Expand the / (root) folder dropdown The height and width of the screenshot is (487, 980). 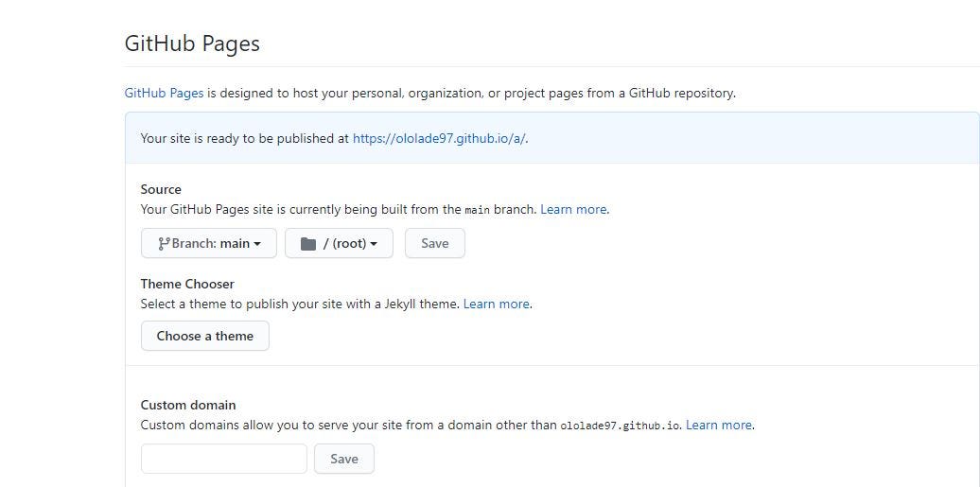click(339, 243)
